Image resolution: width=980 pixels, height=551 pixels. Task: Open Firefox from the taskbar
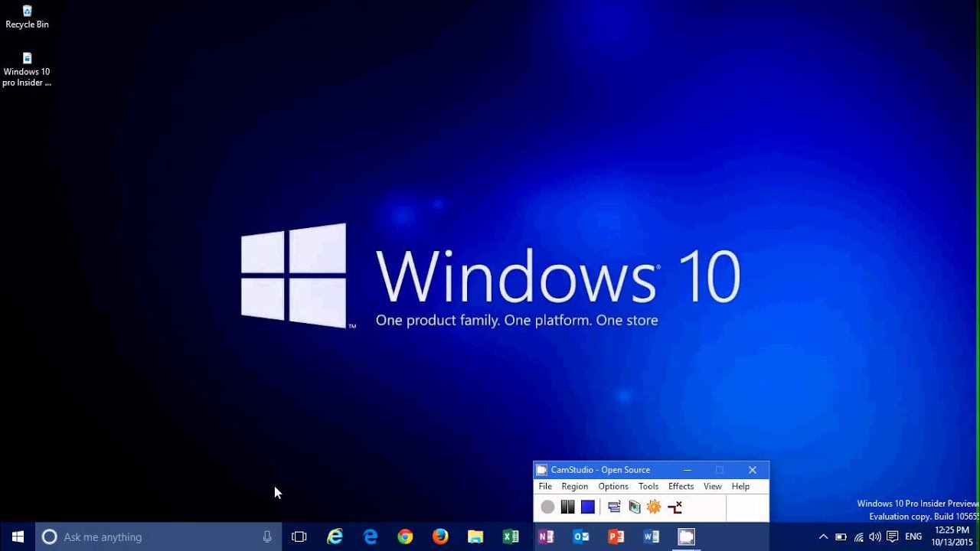click(440, 536)
